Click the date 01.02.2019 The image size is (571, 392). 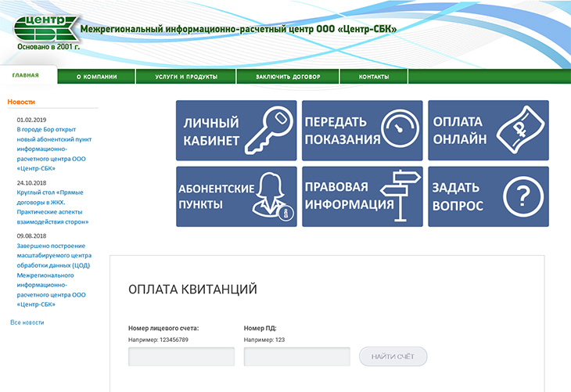(31, 120)
